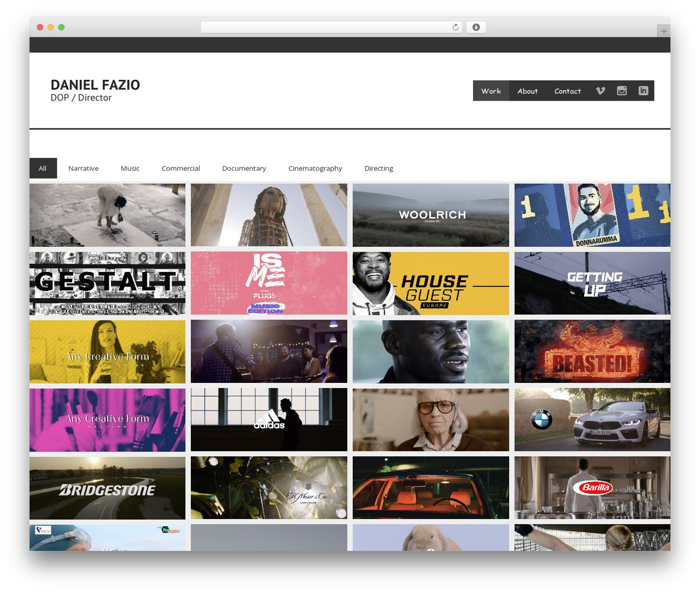Image resolution: width=700 pixels, height=593 pixels.
Task: Open the giant puppet figure thumbnail
Action: pos(269,215)
